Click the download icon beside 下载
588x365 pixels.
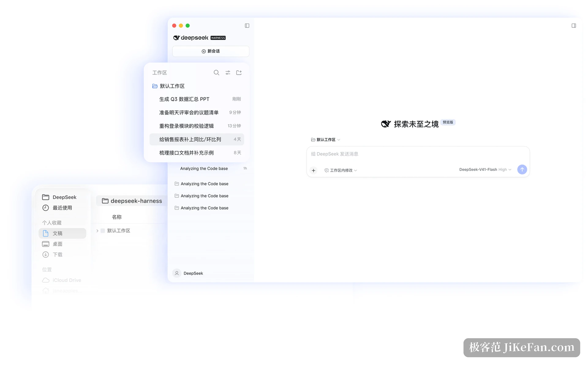[x=46, y=255]
